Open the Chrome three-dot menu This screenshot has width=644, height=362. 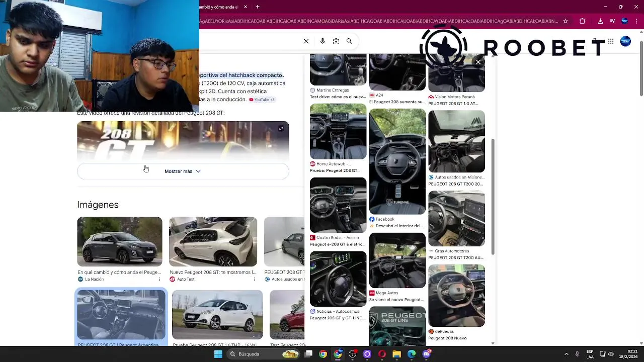(636, 21)
